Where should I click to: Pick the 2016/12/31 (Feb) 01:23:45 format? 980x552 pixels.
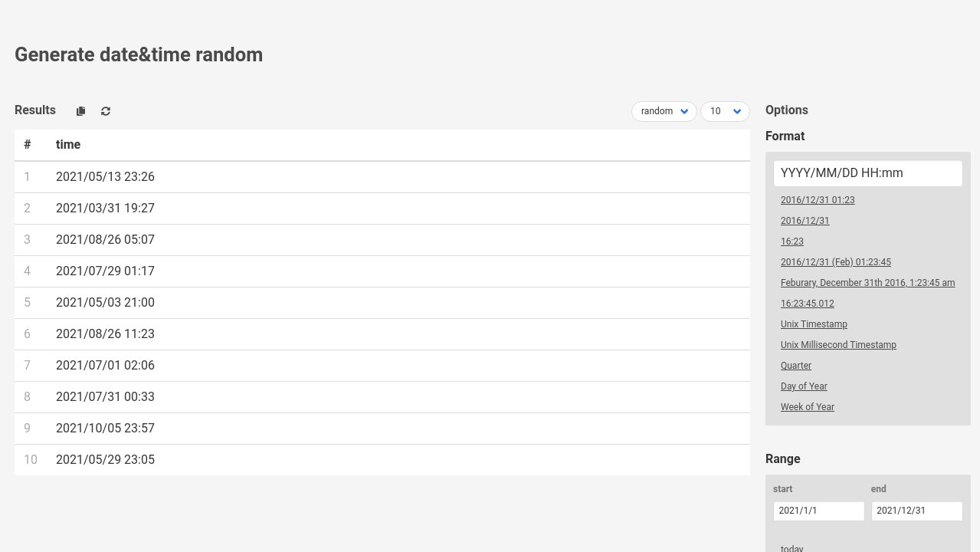tap(835, 262)
